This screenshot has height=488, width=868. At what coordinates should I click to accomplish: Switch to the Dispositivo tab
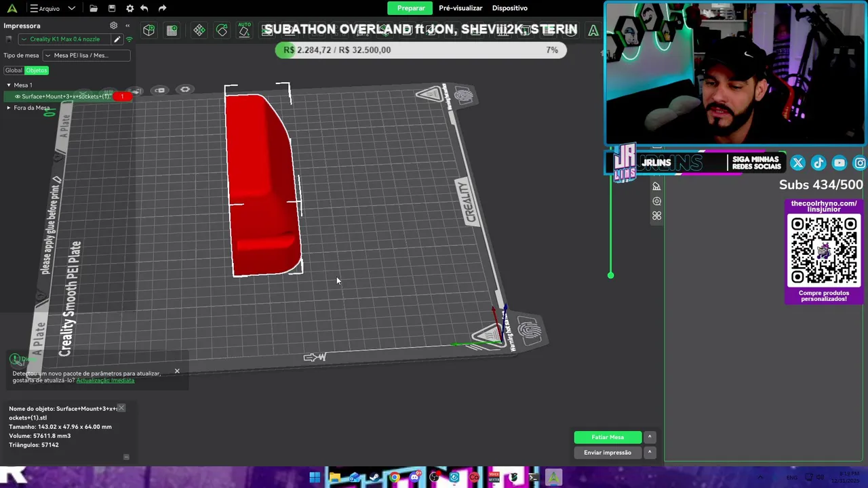point(510,8)
